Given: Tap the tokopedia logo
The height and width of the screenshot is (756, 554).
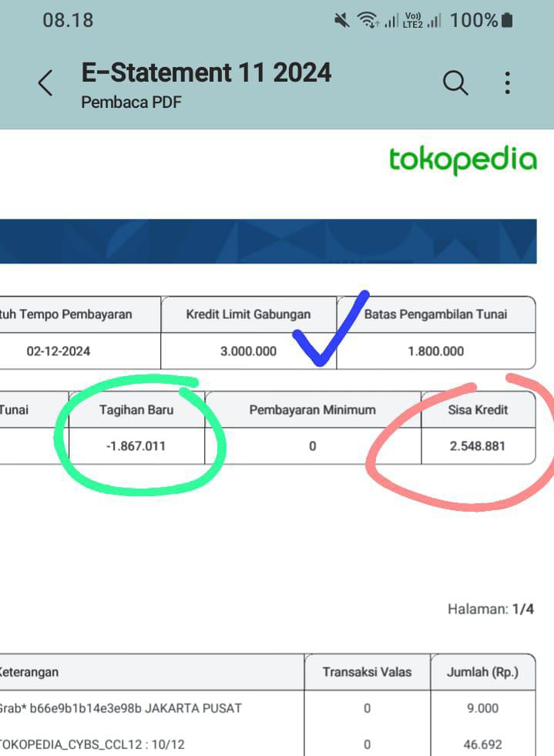Looking at the screenshot, I should click(462, 160).
